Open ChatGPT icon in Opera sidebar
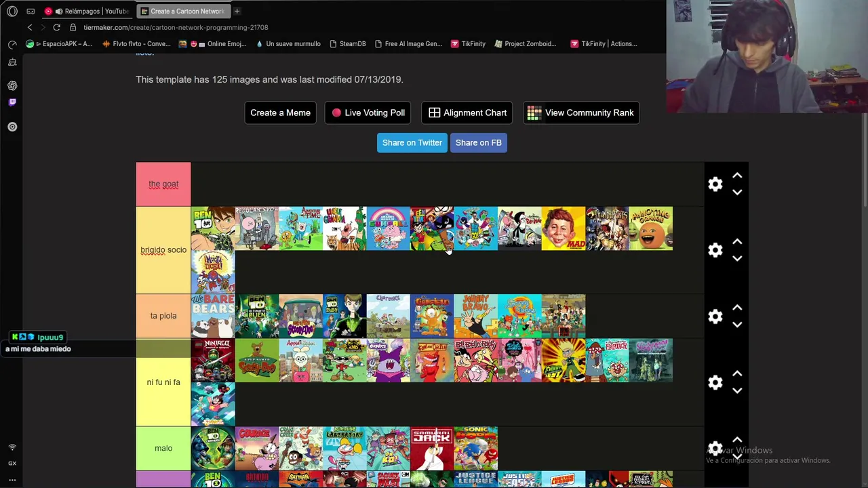This screenshot has width=868, height=488. [x=12, y=85]
